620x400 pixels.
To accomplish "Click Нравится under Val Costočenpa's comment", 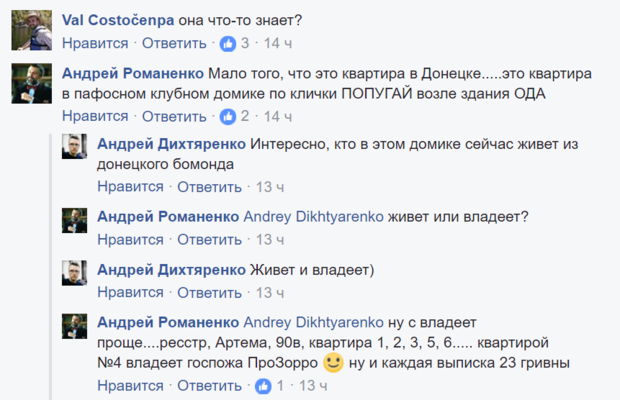I will pyautogui.click(x=95, y=44).
